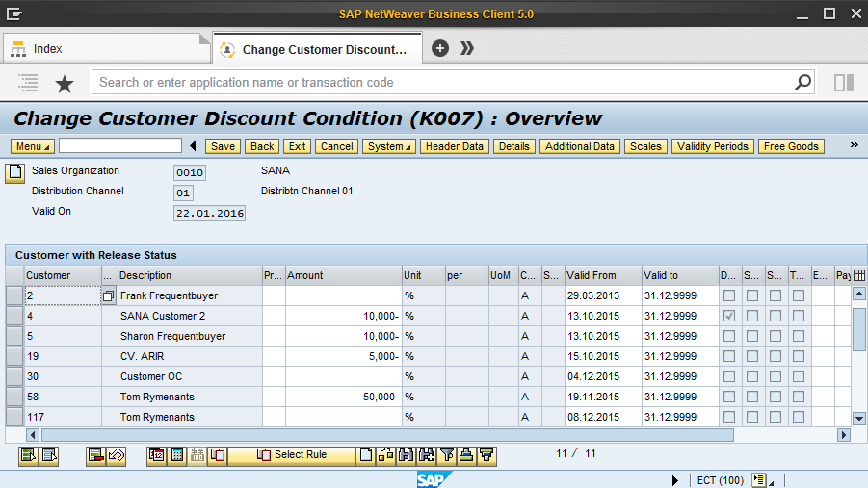Screen dimensions: 868x488
Task: Click the binoculars find icon
Action: click(406, 455)
